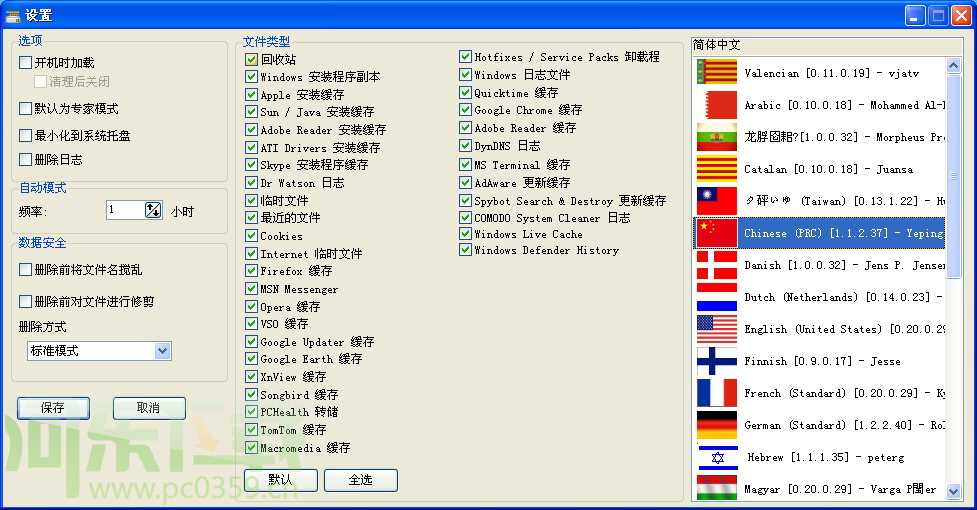Uncheck Google Chrome 缓存 checkbox

(465, 110)
